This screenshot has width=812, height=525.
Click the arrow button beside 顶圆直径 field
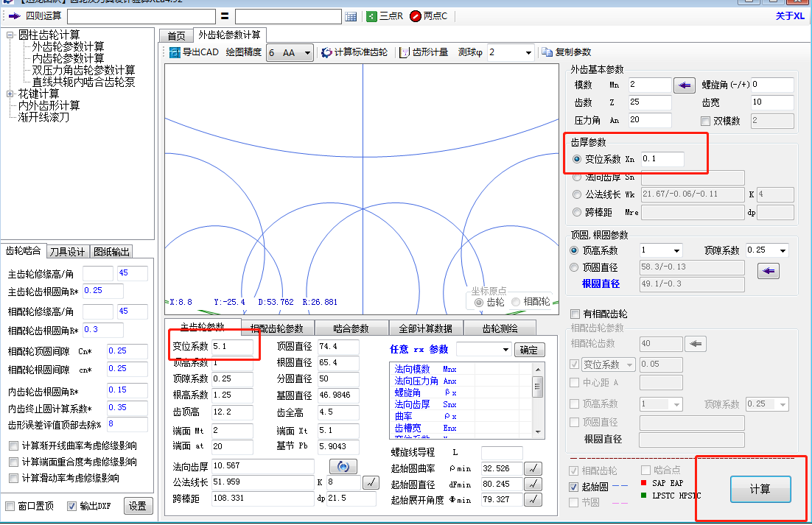[x=768, y=270]
